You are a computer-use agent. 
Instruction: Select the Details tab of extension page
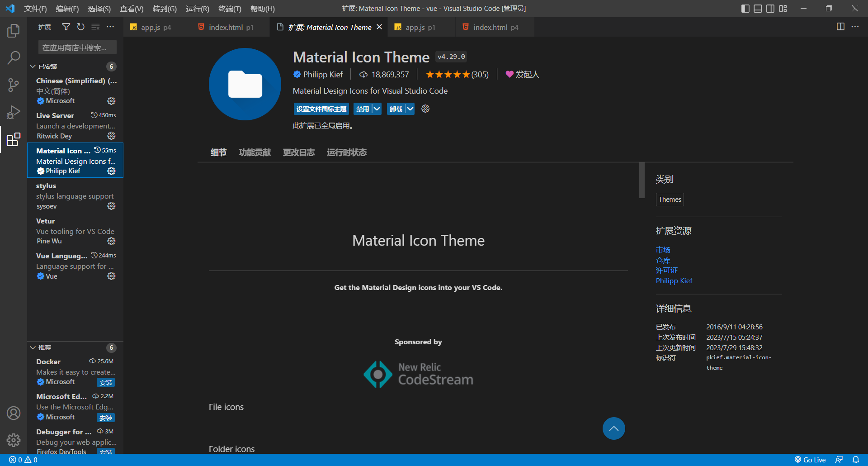218,152
